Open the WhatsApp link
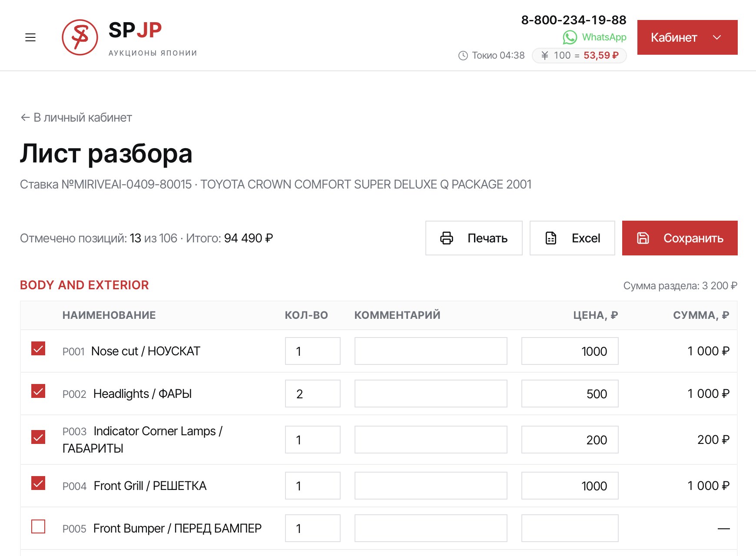 click(x=594, y=37)
